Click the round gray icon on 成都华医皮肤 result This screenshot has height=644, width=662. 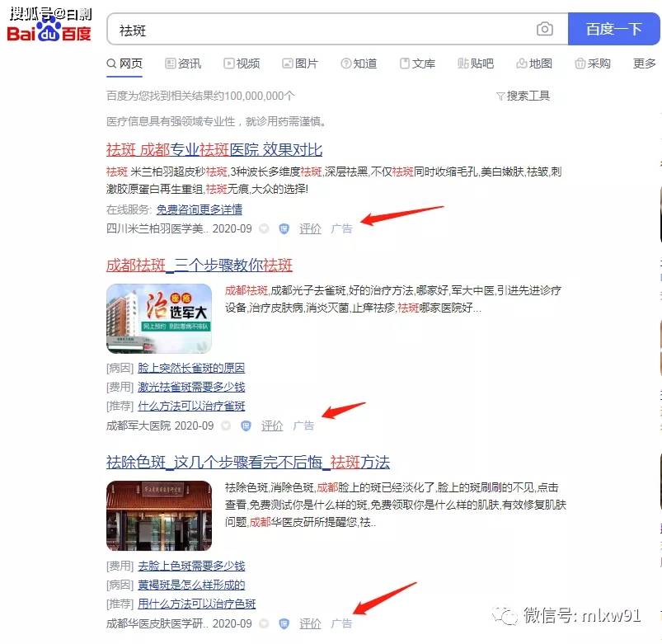[x=264, y=623]
